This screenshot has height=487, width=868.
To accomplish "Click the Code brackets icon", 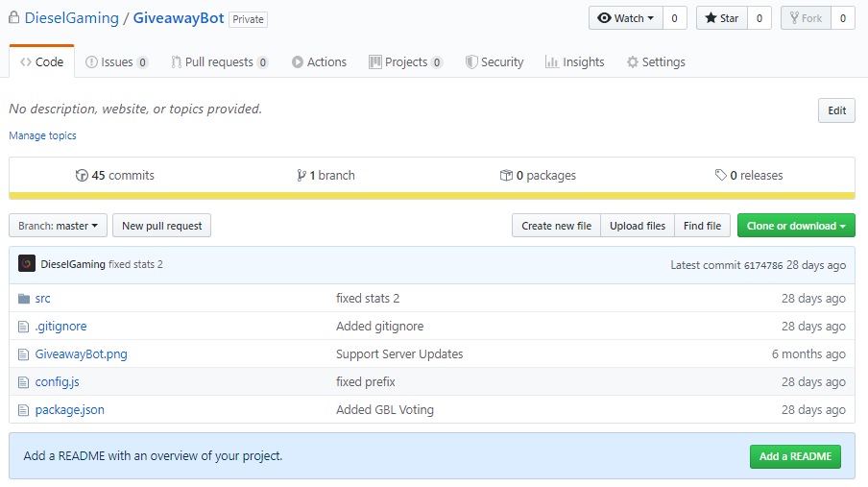I will (26, 62).
